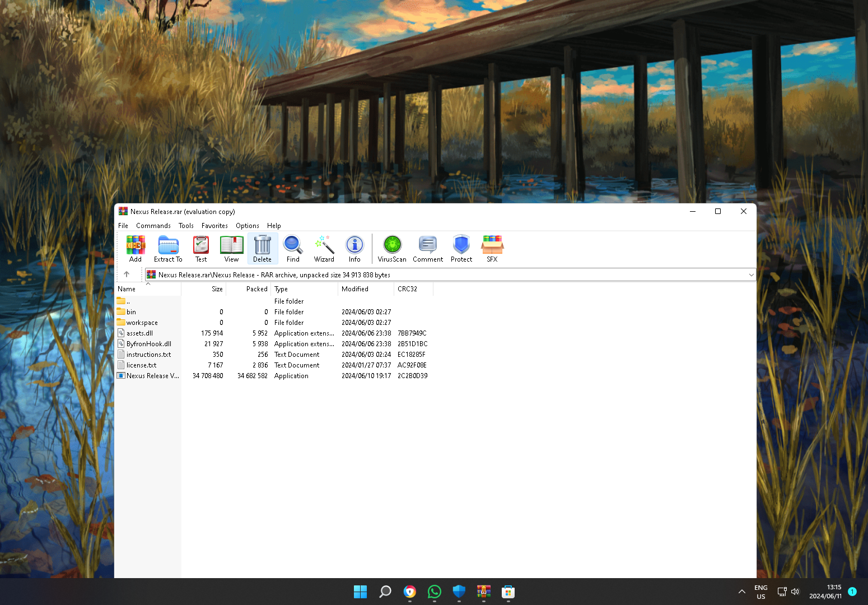Open WhatsApp from the taskbar
This screenshot has height=605, width=868.
[435, 592]
